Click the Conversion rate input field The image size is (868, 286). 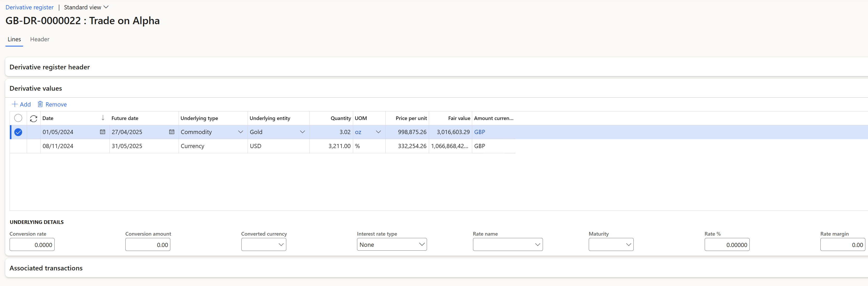tap(32, 245)
